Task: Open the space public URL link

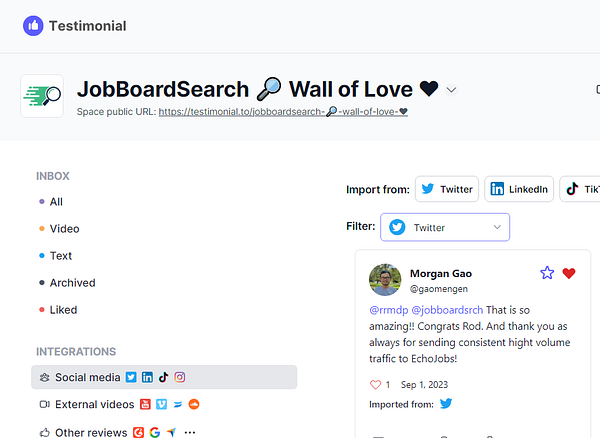Action: [x=283, y=111]
